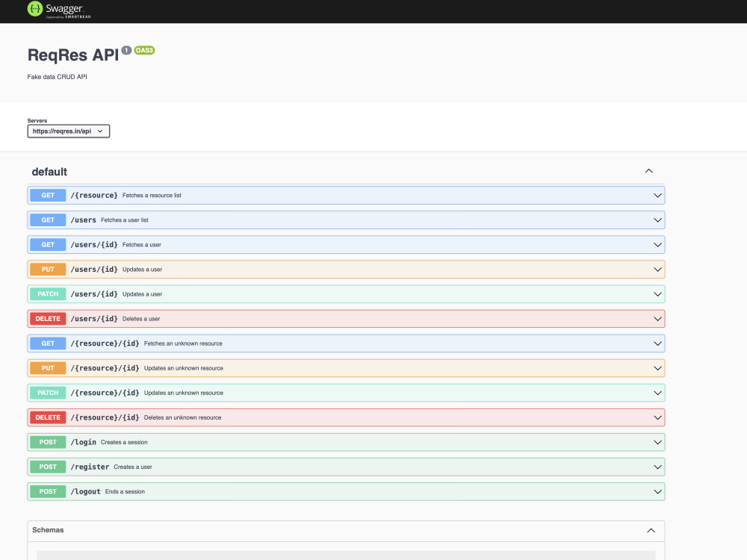
Task: Click the 'Deletes a user' description
Action: [x=141, y=319]
